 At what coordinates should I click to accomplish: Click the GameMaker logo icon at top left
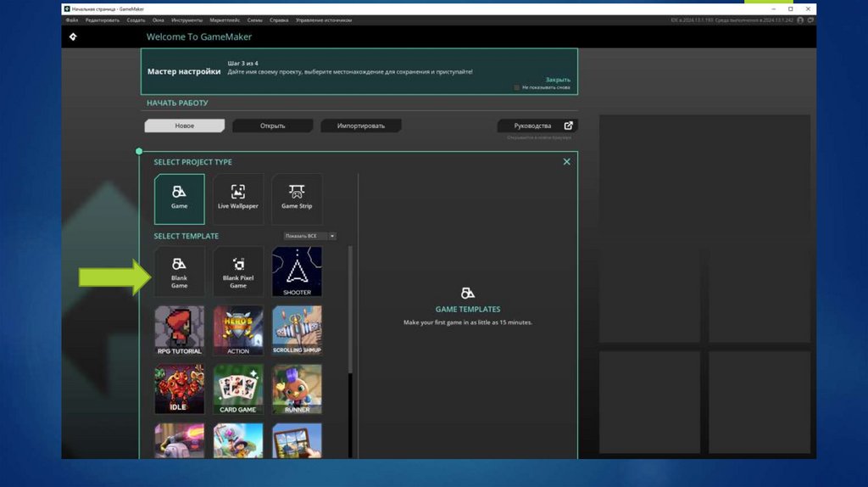tap(73, 37)
